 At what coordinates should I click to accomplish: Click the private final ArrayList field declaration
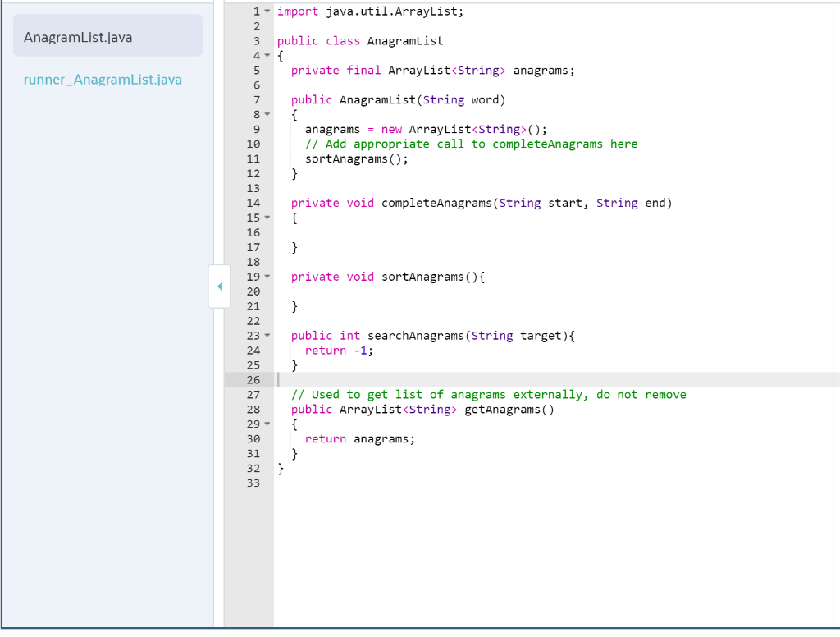pyautogui.click(x=433, y=71)
